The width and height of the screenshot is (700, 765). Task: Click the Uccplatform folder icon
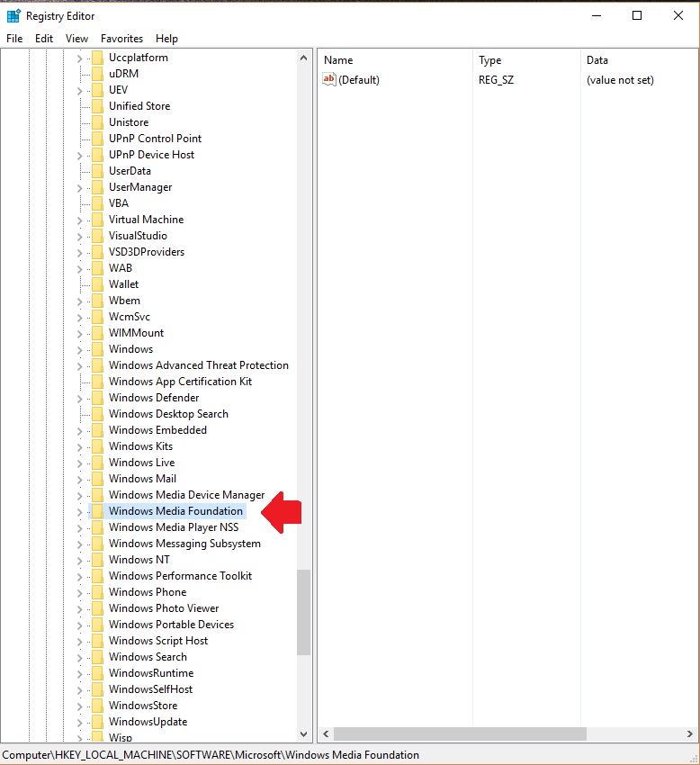pos(97,58)
